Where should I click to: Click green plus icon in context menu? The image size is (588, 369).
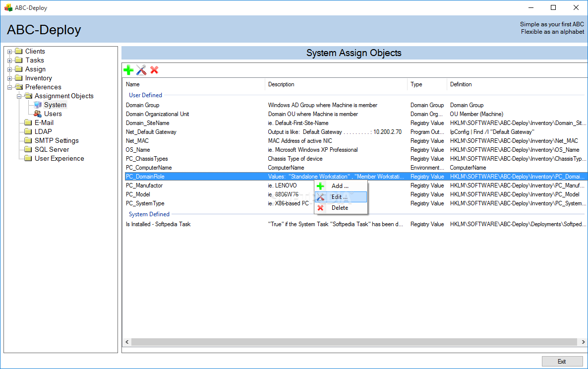(320, 186)
